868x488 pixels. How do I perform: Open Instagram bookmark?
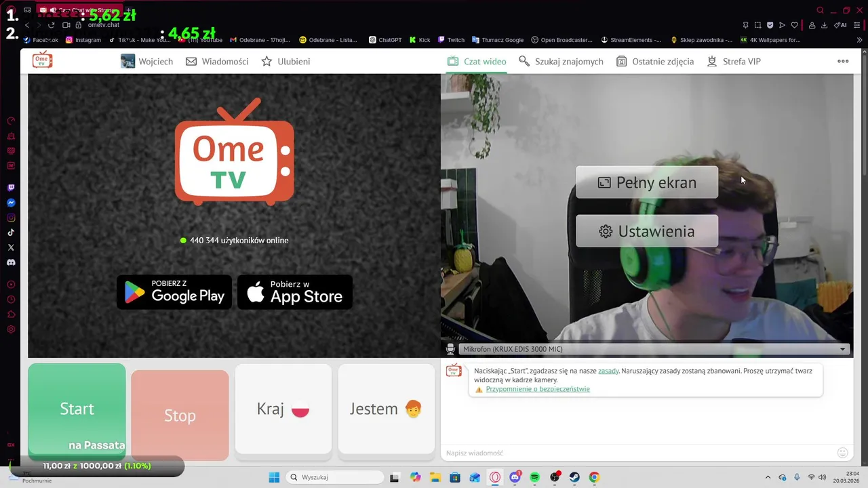[83, 40]
